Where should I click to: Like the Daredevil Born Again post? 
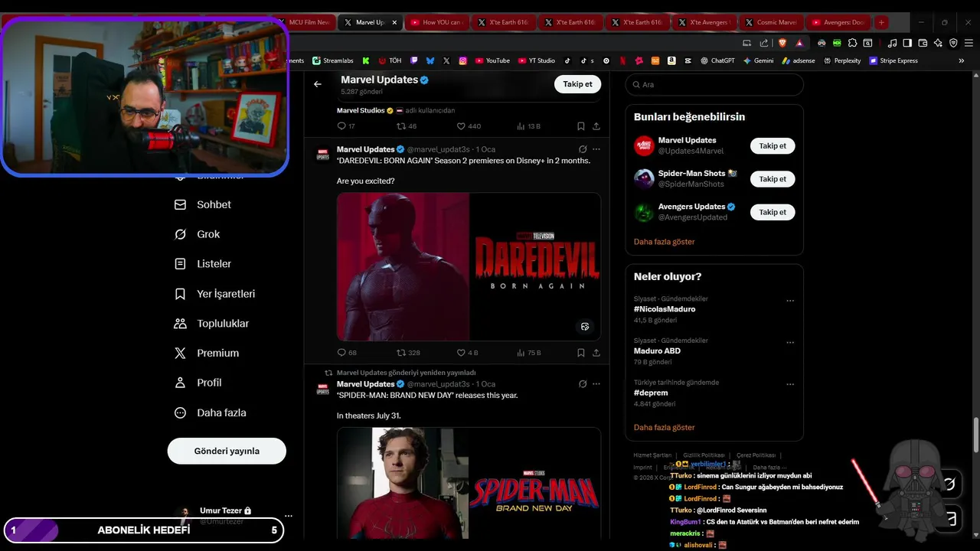467,353
